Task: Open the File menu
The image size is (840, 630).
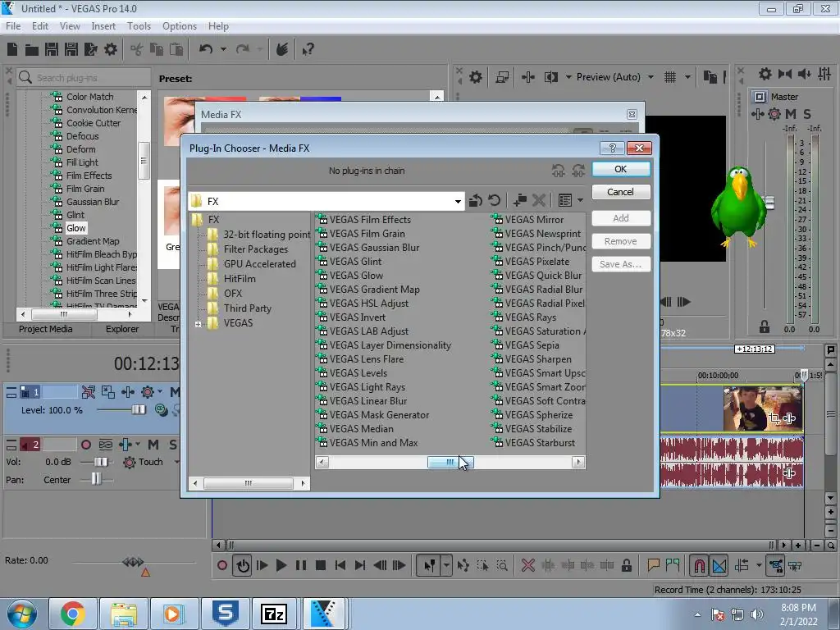Action: point(13,26)
